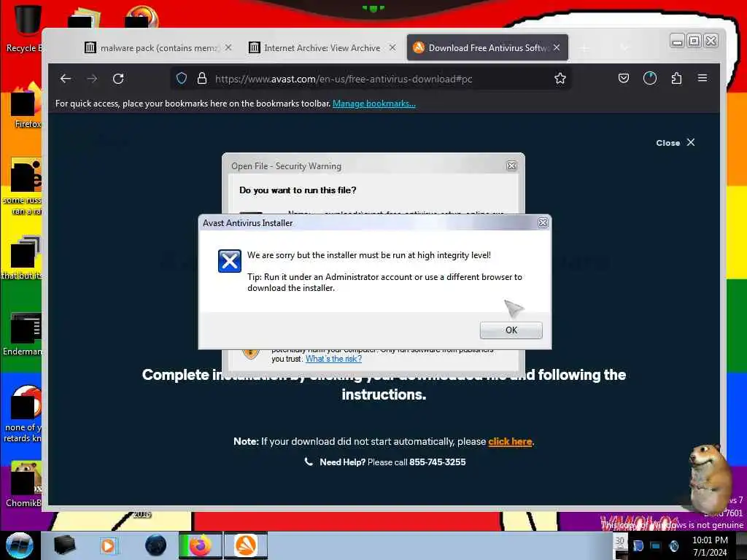Open the Pocket save icon

pyautogui.click(x=624, y=79)
